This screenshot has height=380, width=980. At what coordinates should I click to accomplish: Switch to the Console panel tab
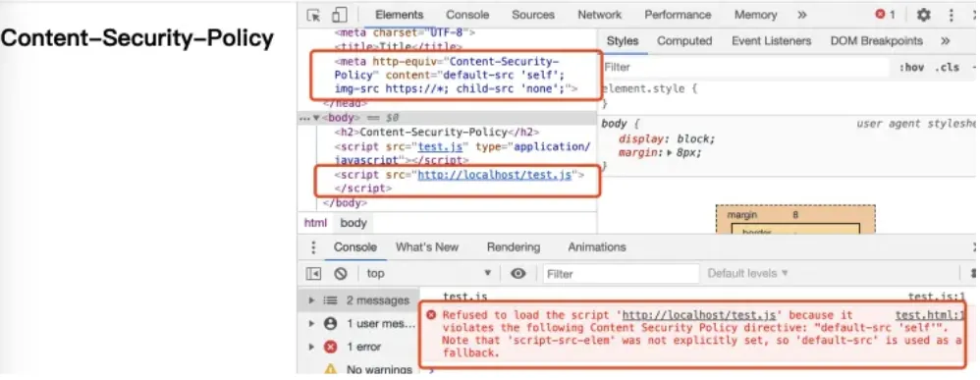tap(467, 15)
